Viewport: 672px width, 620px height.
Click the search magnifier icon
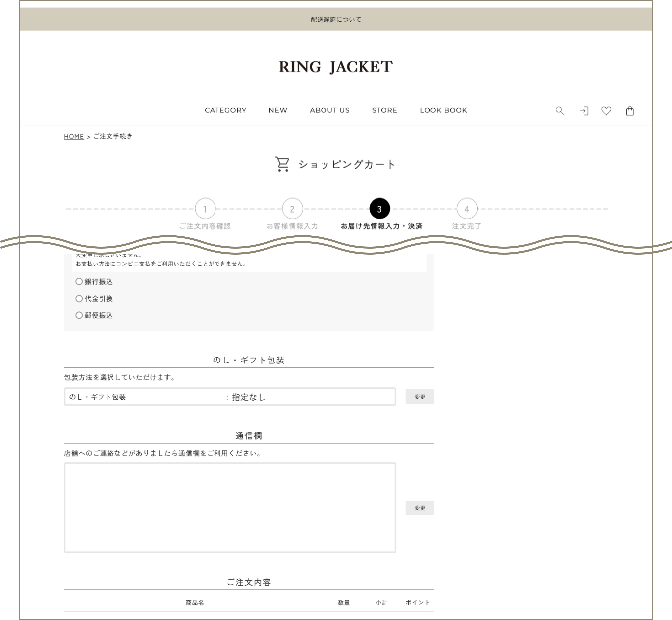click(x=560, y=111)
